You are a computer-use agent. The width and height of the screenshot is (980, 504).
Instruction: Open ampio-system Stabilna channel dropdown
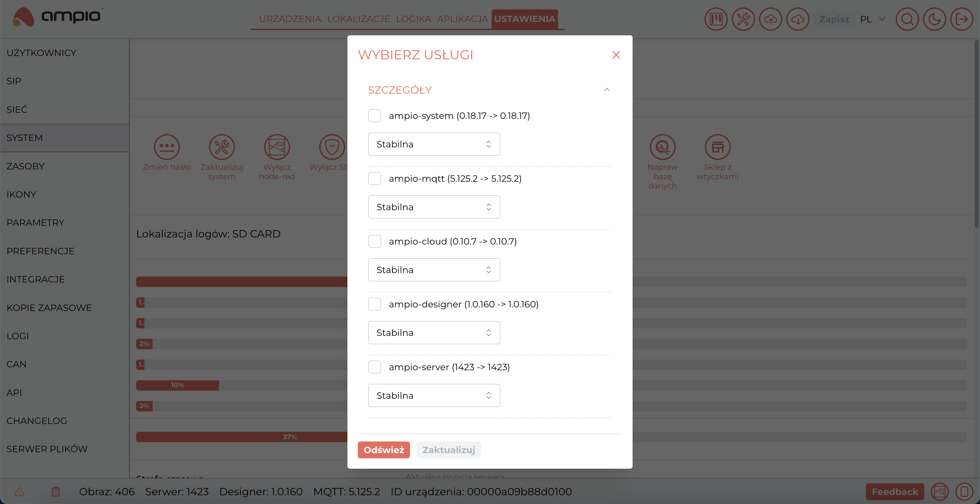pyautogui.click(x=434, y=144)
